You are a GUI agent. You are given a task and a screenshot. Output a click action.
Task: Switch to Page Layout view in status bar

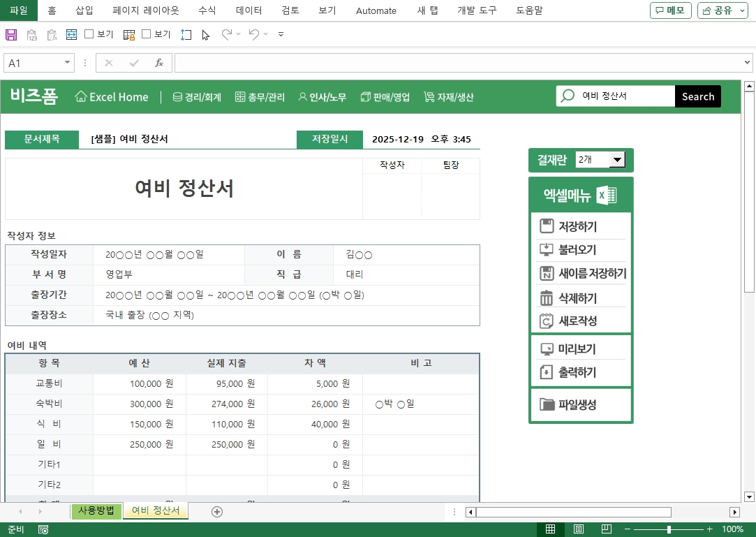pos(579,529)
